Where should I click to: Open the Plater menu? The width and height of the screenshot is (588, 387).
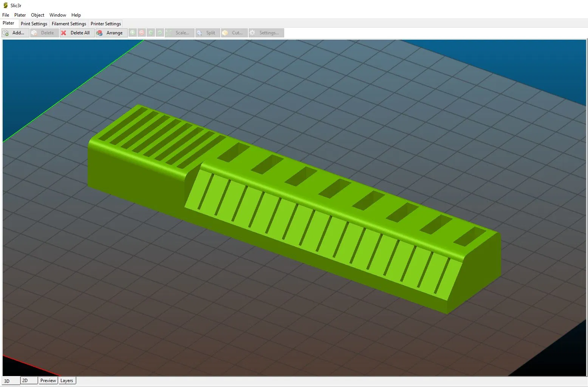point(20,15)
